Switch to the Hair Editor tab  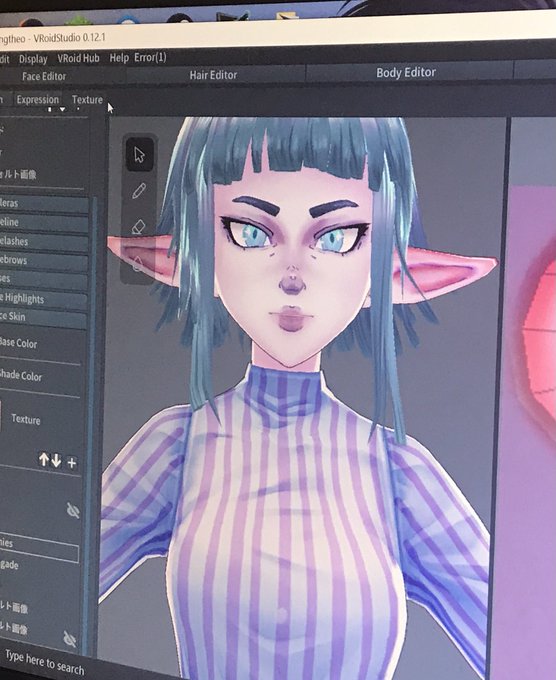[x=213, y=75]
